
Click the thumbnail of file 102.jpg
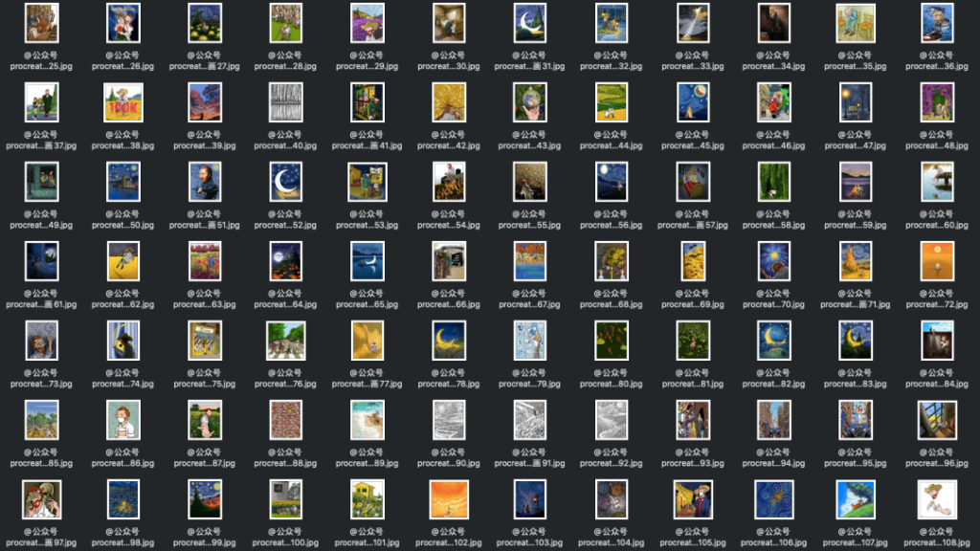pyautogui.click(x=449, y=499)
